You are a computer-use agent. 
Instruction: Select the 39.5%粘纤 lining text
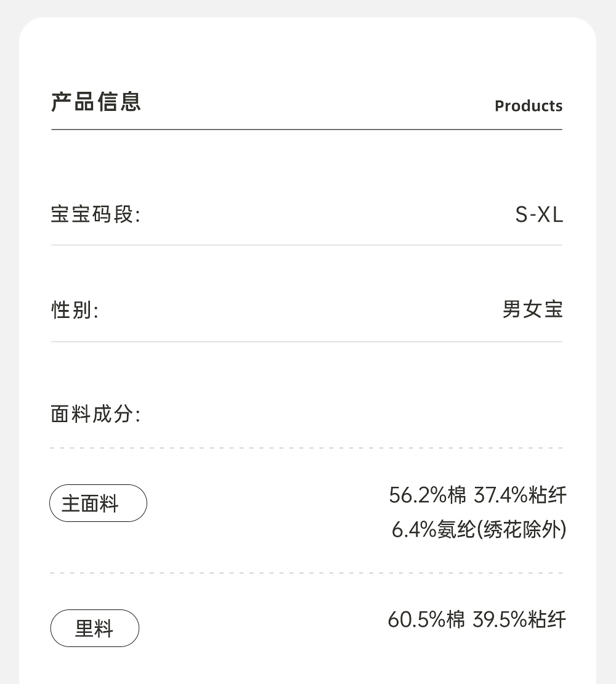click(x=519, y=619)
